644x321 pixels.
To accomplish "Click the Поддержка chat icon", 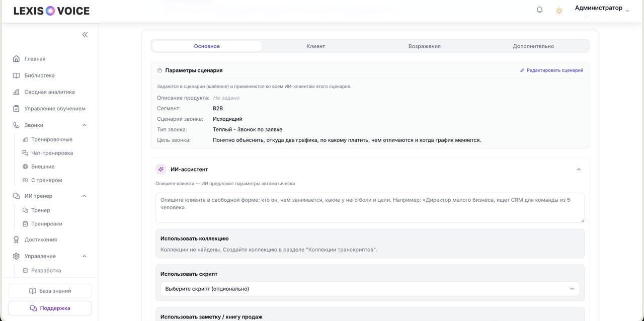I will [x=33, y=308].
